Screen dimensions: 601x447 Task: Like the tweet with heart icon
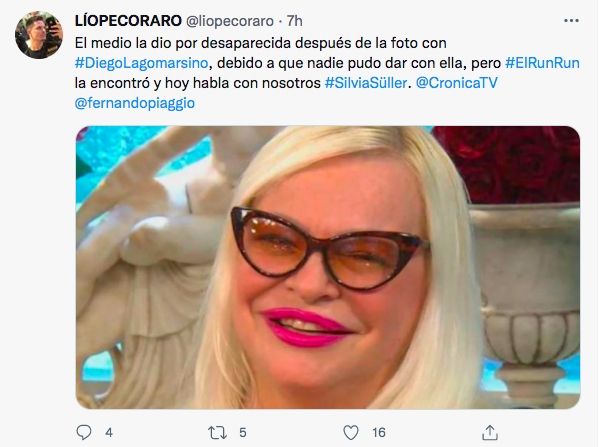pos(351,432)
